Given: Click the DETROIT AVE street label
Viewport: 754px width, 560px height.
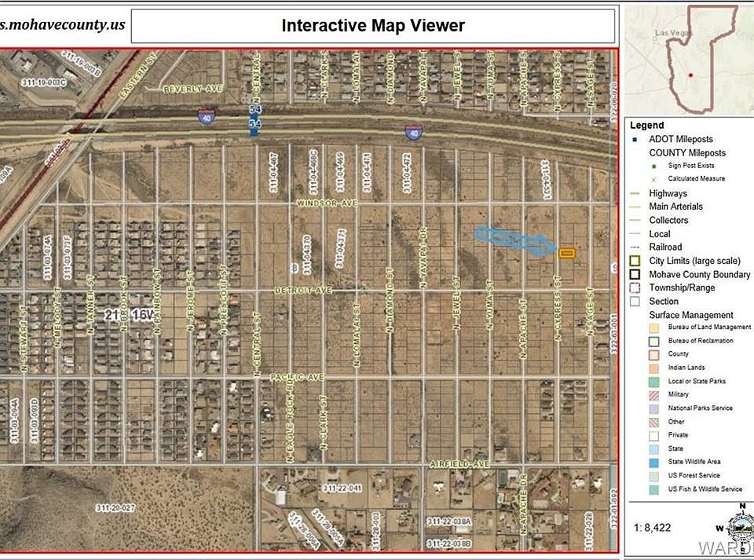Looking at the screenshot, I should pos(303,291).
